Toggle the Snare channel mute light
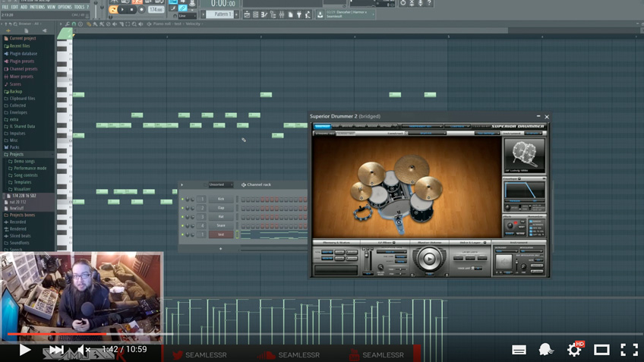The image size is (644, 362). tap(183, 225)
